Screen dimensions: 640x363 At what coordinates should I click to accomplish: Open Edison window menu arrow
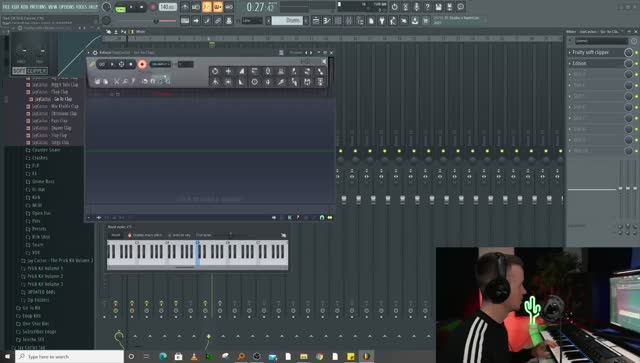[x=89, y=53]
